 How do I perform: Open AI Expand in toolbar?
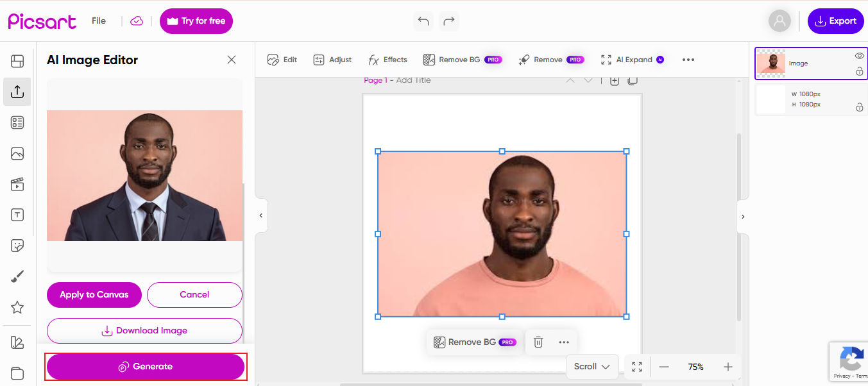click(x=632, y=60)
